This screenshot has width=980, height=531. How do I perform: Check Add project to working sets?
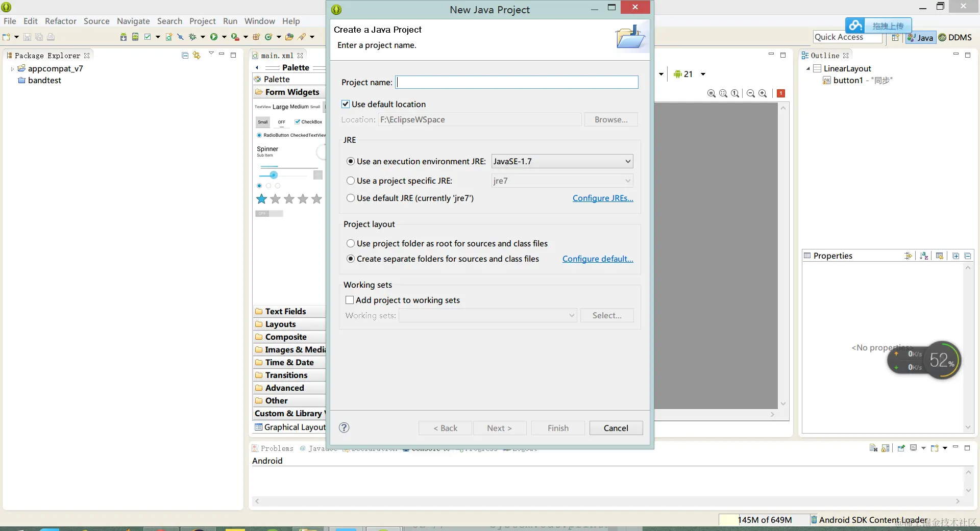pyautogui.click(x=350, y=300)
